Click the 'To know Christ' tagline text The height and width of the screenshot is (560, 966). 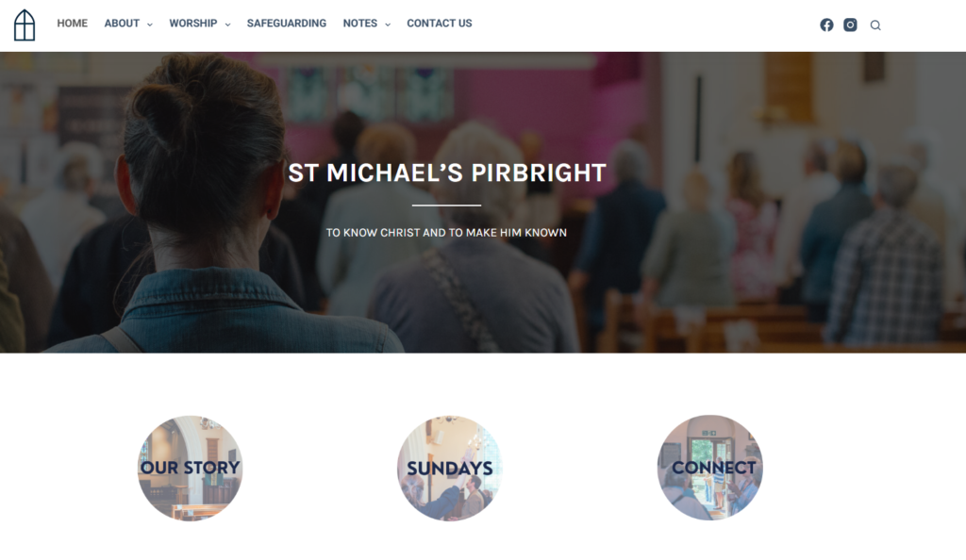[446, 233]
